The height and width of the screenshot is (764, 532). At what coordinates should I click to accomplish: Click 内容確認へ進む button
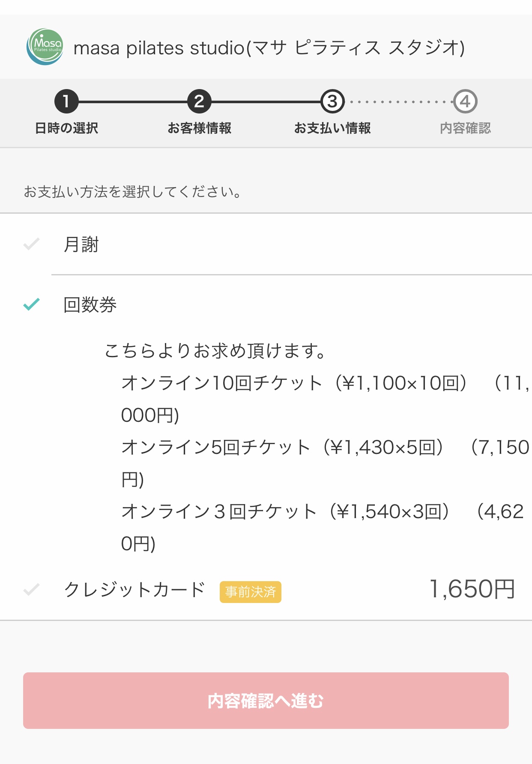point(266,701)
